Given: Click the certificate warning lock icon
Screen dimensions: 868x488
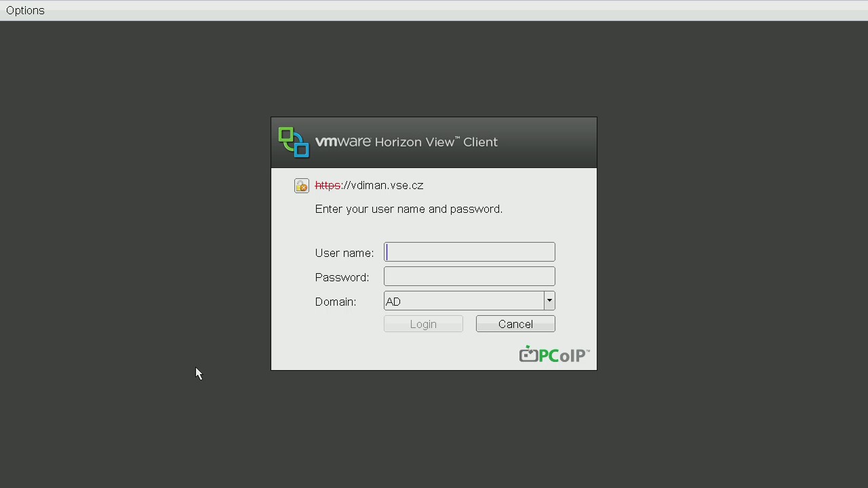Looking at the screenshot, I should pyautogui.click(x=302, y=186).
